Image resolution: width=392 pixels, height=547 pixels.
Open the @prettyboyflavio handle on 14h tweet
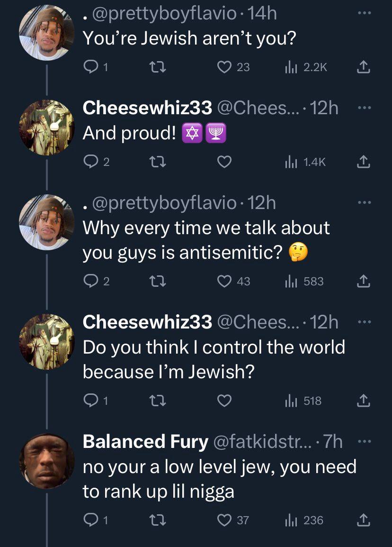[x=164, y=13]
